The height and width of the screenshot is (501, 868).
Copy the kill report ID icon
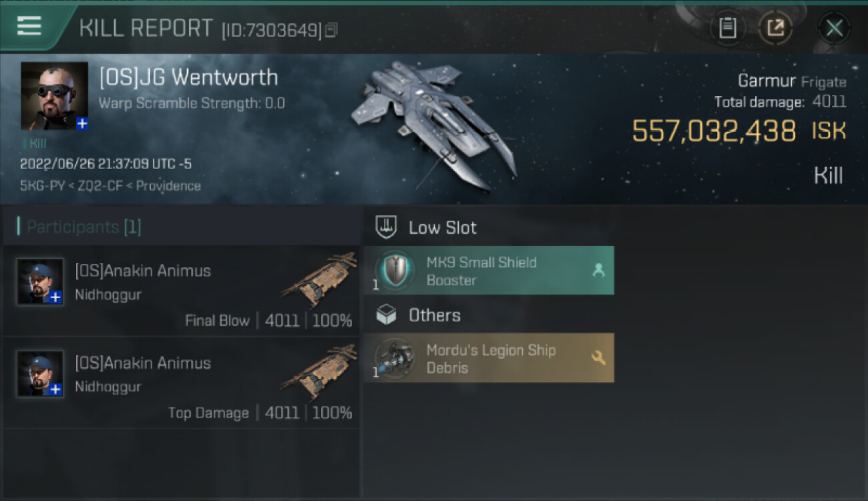[331, 29]
